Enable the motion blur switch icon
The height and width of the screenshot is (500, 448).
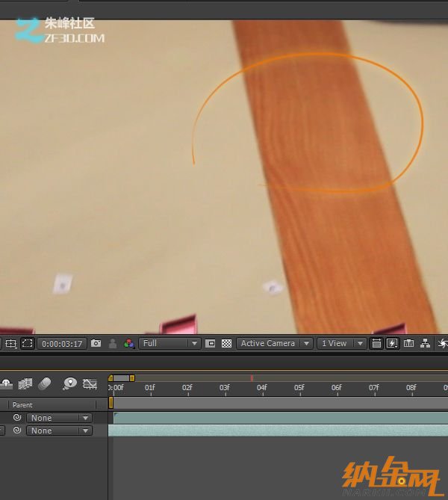point(45,383)
